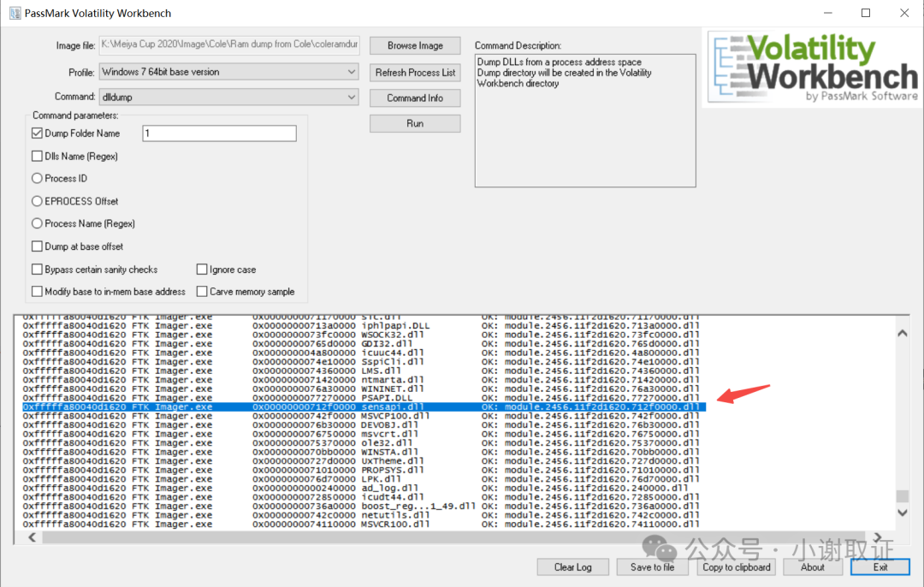This screenshot has height=587, width=924.
Task: Open the Profile dropdown
Action: pyautogui.click(x=228, y=72)
